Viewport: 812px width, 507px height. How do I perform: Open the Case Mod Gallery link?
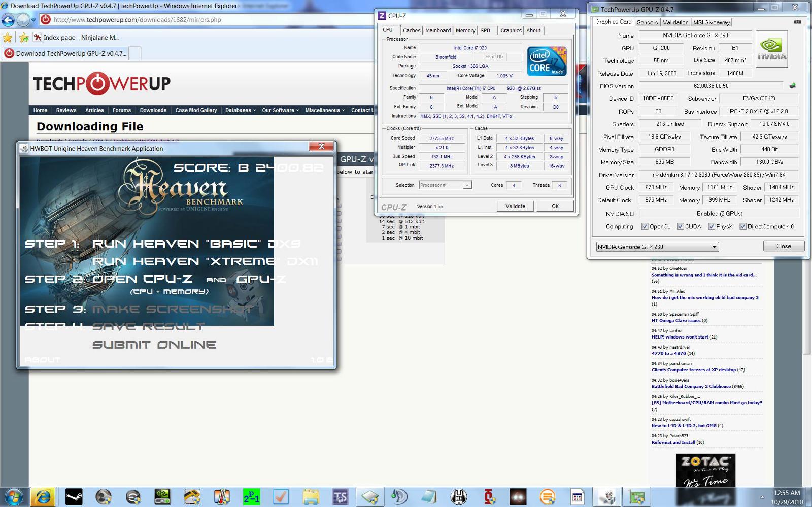(196, 110)
